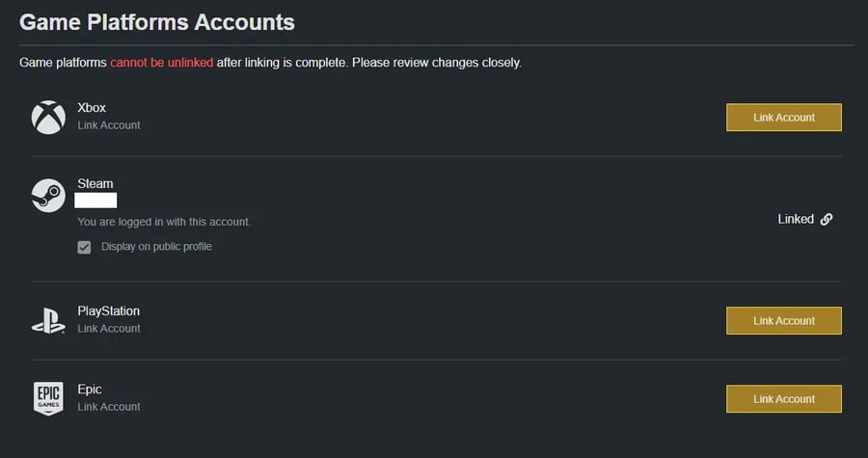Click the Steam logo icon
Viewport: 868px width, 458px height.
click(x=48, y=196)
